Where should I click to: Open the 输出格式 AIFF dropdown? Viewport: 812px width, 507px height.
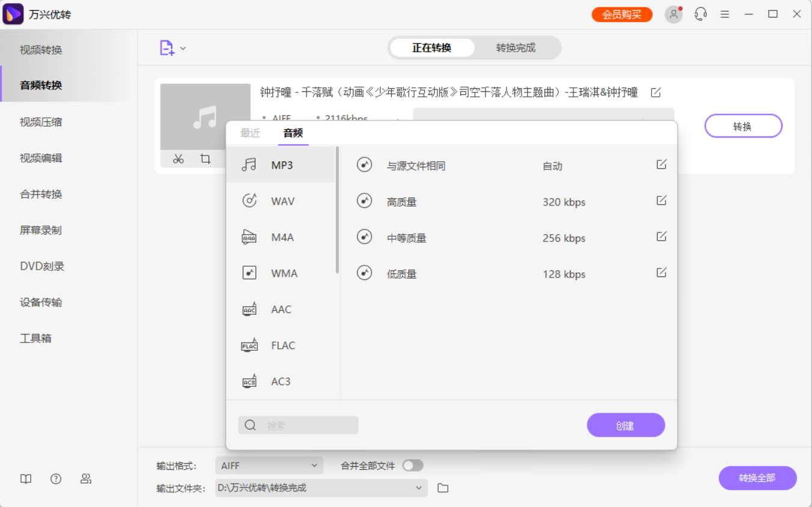pyautogui.click(x=269, y=465)
